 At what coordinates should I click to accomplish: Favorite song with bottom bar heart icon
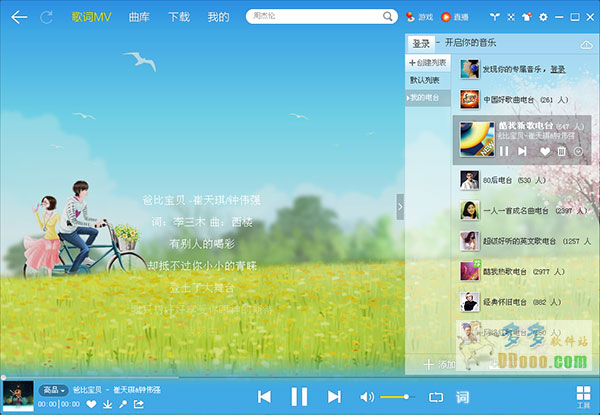click(91, 404)
